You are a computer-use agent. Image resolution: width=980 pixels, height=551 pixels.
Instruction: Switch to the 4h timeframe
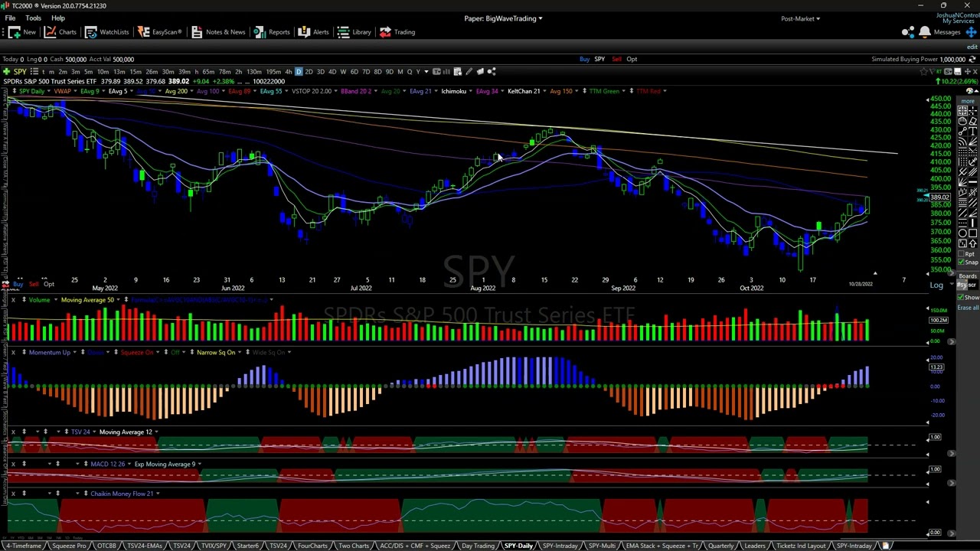289,71
